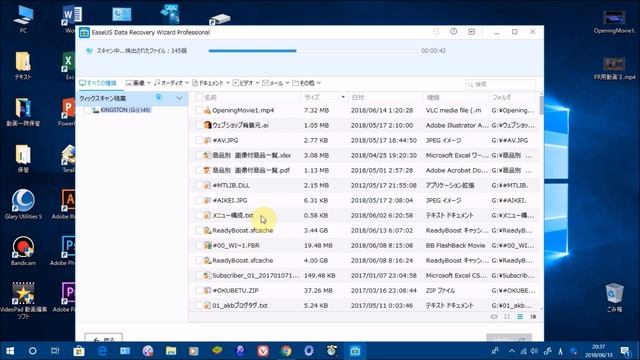Screen dimensions: 640x360
Task: Sort by the フォルダ column header
Action: click(x=502, y=97)
